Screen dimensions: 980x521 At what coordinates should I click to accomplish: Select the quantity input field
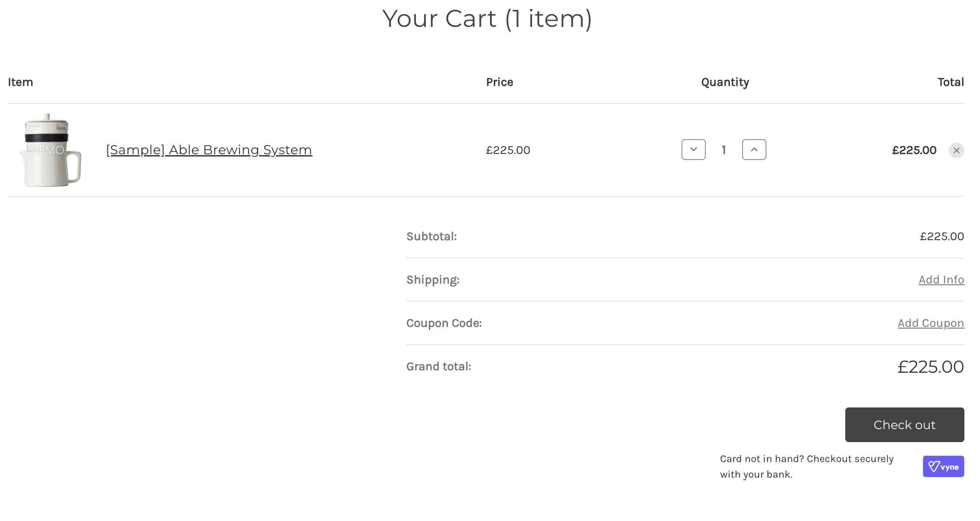click(724, 149)
